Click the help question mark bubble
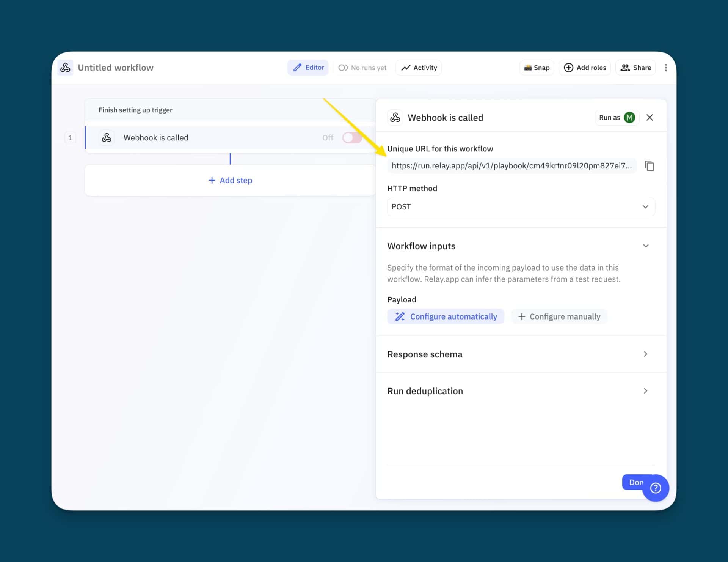728x562 pixels. click(x=656, y=488)
